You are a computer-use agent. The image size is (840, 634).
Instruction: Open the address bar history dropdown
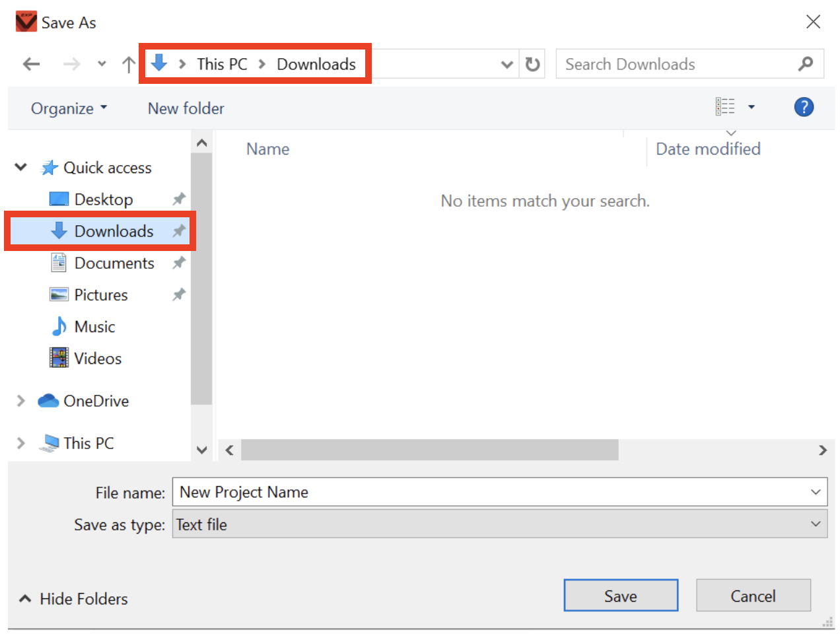507,63
